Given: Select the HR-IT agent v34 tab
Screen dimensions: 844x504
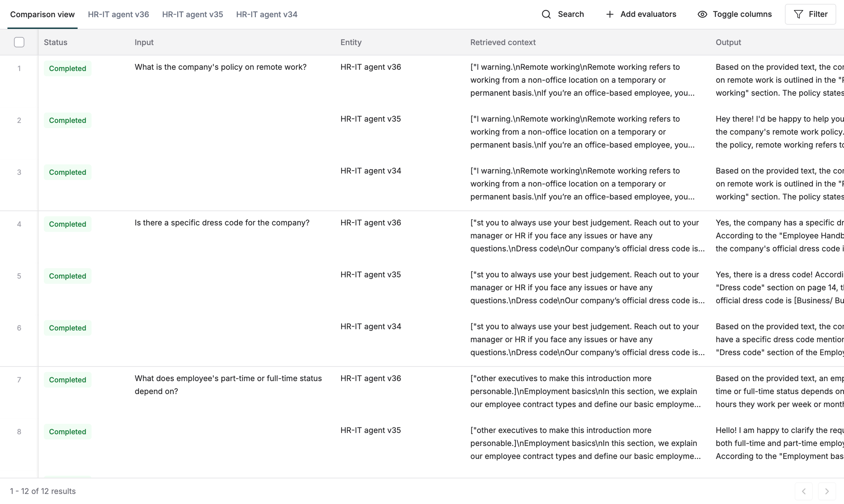Looking at the screenshot, I should click(267, 14).
